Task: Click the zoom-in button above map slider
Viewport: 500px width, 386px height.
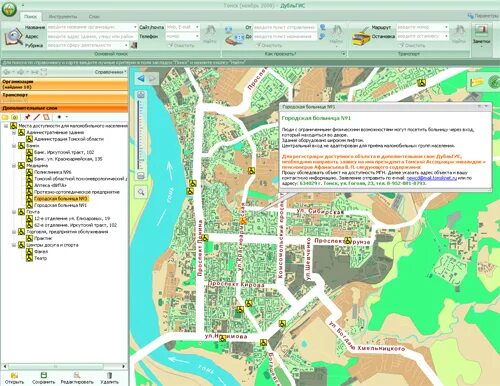Action: tap(141, 95)
